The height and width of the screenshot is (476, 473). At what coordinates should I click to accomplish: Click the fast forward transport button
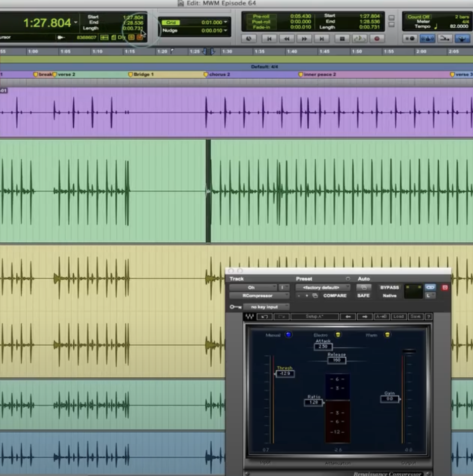pyautogui.click(x=304, y=38)
